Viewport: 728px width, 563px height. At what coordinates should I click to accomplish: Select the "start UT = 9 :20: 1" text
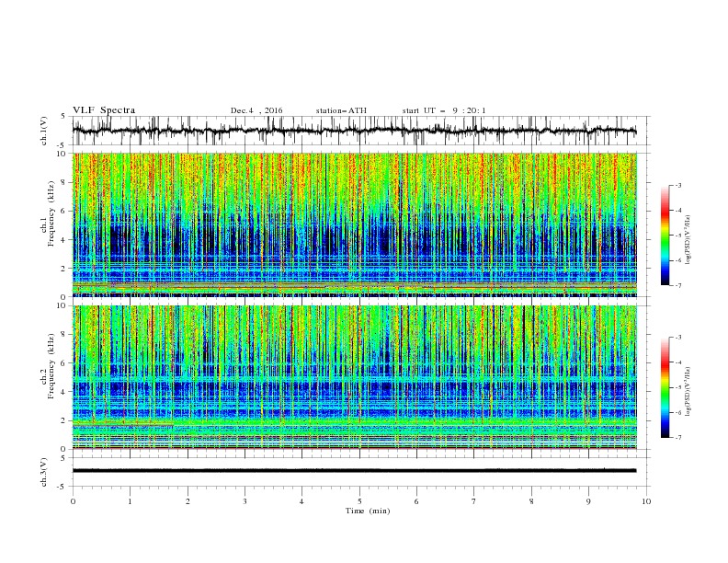444,110
